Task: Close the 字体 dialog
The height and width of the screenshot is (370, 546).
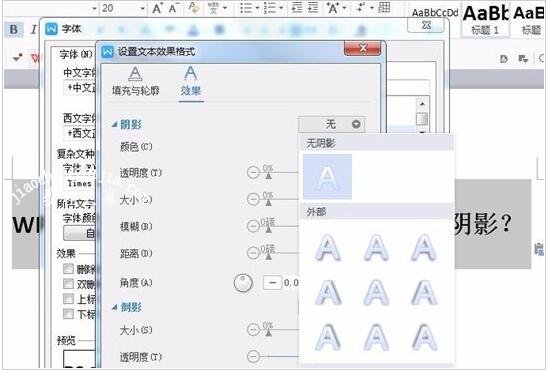Action: [x=427, y=25]
